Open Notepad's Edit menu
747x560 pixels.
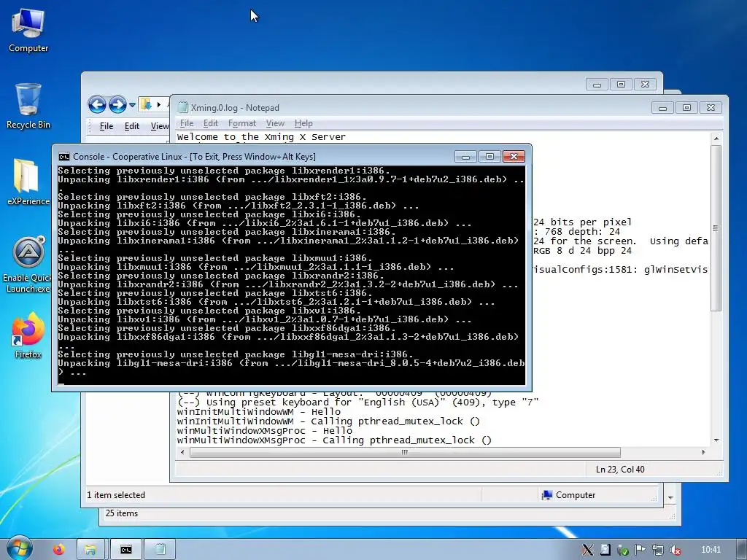[x=211, y=123]
